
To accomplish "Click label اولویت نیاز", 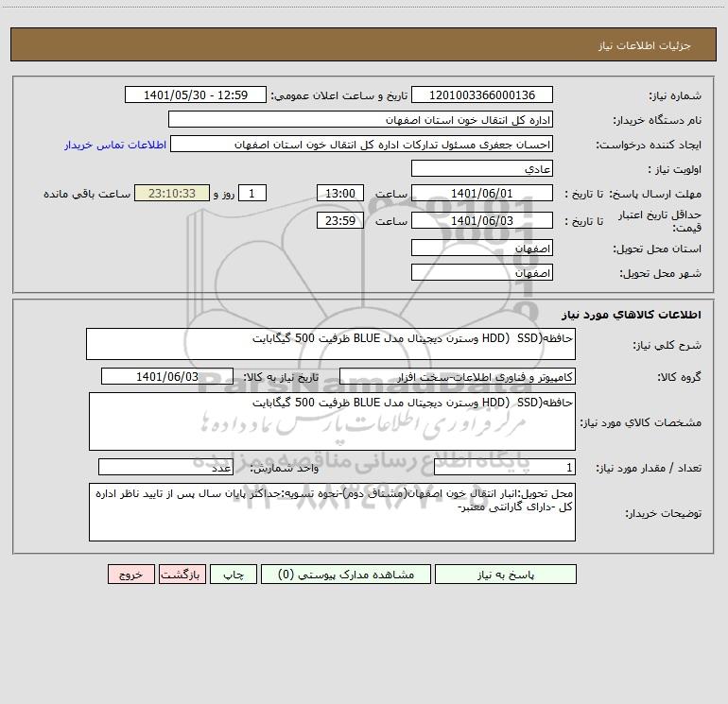I will click(675, 170).
